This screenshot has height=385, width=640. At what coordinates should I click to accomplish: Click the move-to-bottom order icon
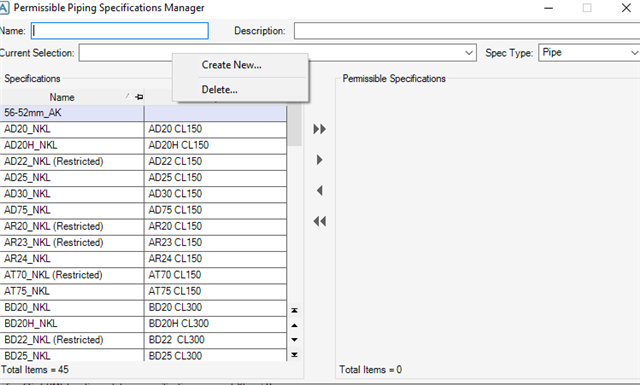[x=294, y=355]
